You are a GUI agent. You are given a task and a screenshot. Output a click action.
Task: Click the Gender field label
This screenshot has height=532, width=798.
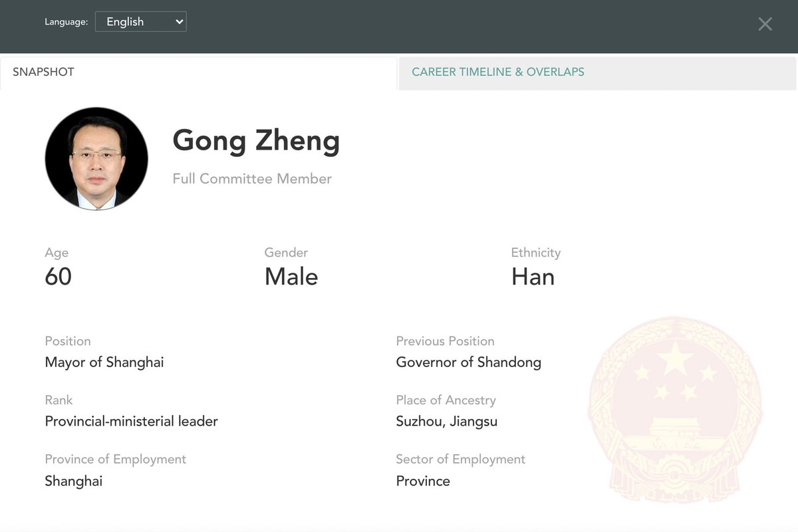286,253
